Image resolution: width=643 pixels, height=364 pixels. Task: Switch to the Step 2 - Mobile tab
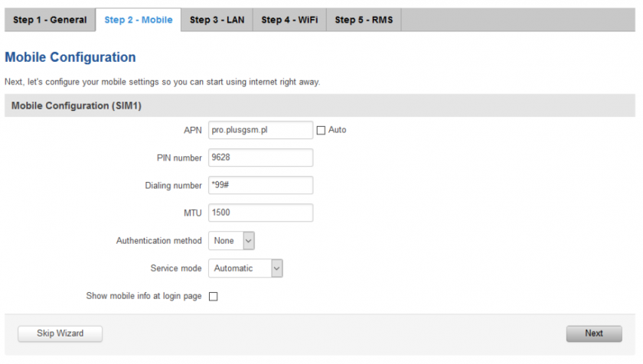pyautogui.click(x=139, y=20)
